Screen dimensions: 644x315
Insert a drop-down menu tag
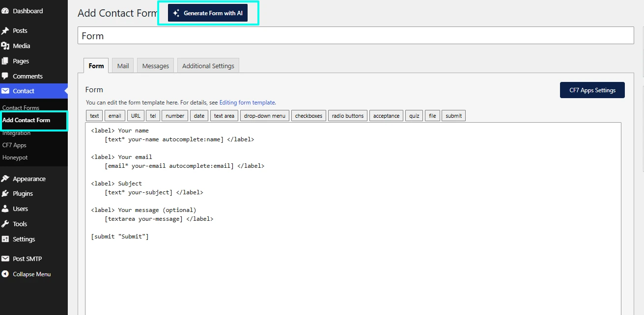[265, 116]
